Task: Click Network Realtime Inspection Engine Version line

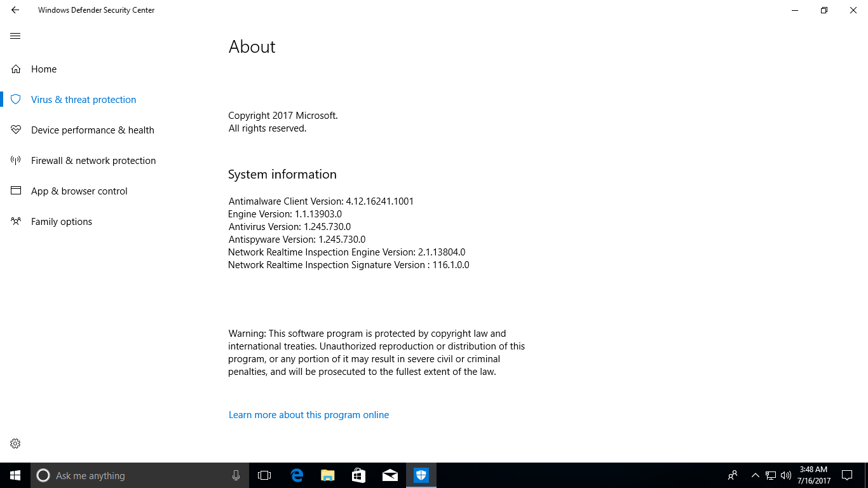Action: pyautogui.click(x=346, y=252)
